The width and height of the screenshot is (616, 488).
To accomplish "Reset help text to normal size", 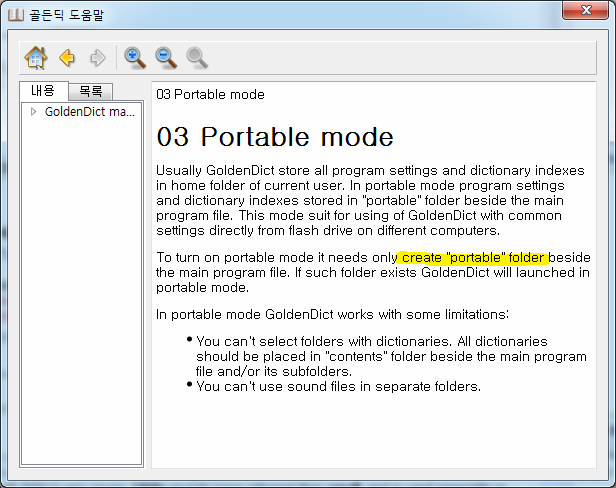I will coord(197,58).
